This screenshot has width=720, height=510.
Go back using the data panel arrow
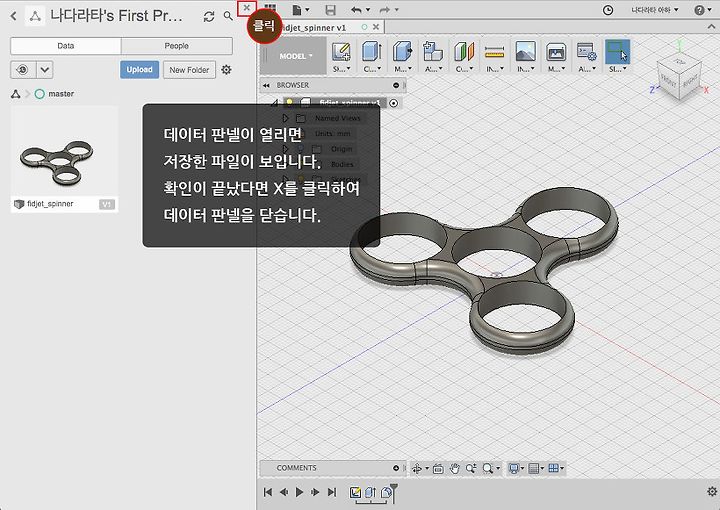(x=13, y=16)
